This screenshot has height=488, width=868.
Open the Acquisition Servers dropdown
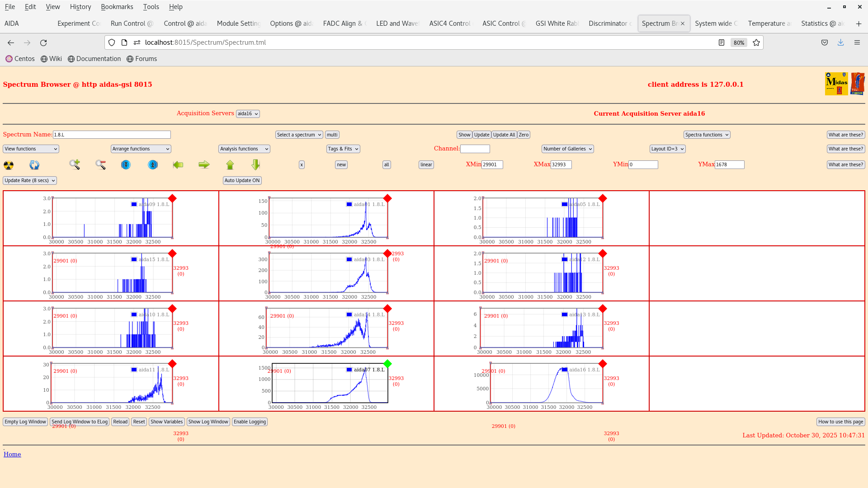click(x=248, y=113)
